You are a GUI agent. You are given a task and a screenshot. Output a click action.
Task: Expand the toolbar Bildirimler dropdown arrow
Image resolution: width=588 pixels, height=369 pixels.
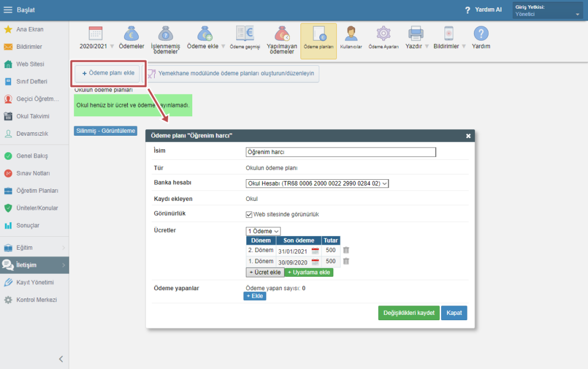point(464,46)
